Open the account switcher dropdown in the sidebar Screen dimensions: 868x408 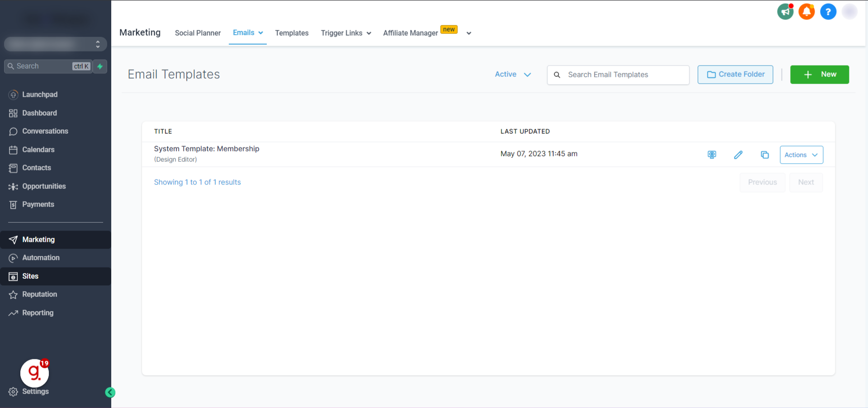point(56,44)
